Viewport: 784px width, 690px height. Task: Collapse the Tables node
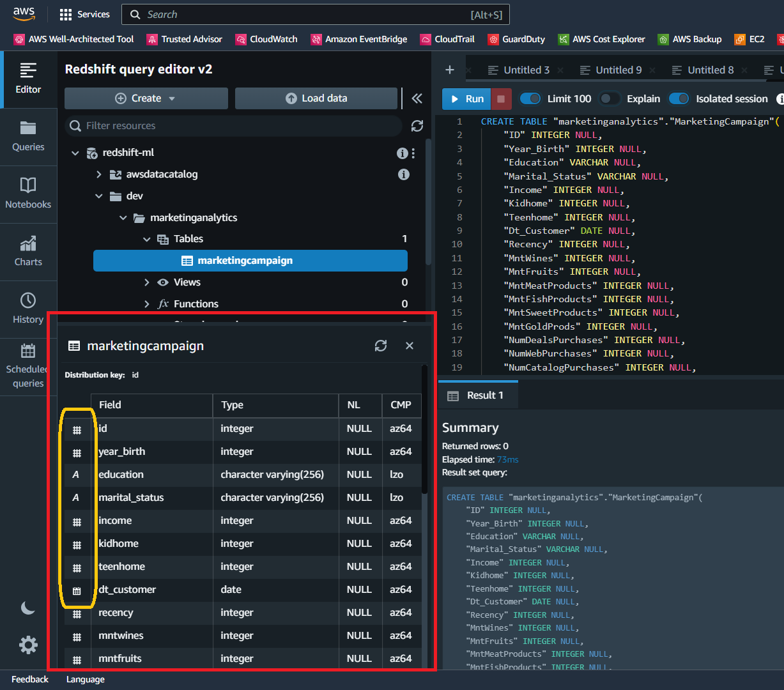(147, 239)
